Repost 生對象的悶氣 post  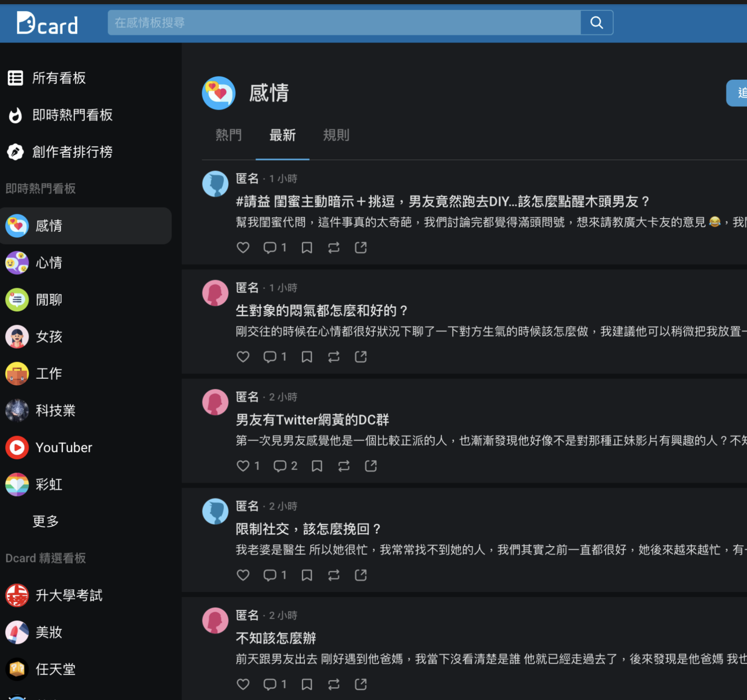[x=334, y=357]
